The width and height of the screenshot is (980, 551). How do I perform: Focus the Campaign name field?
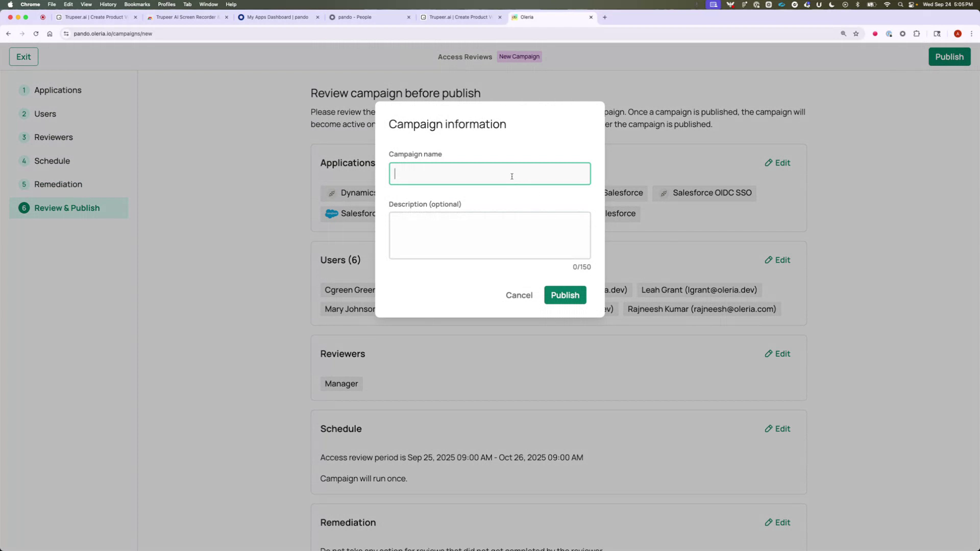click(x=489, y=173)
